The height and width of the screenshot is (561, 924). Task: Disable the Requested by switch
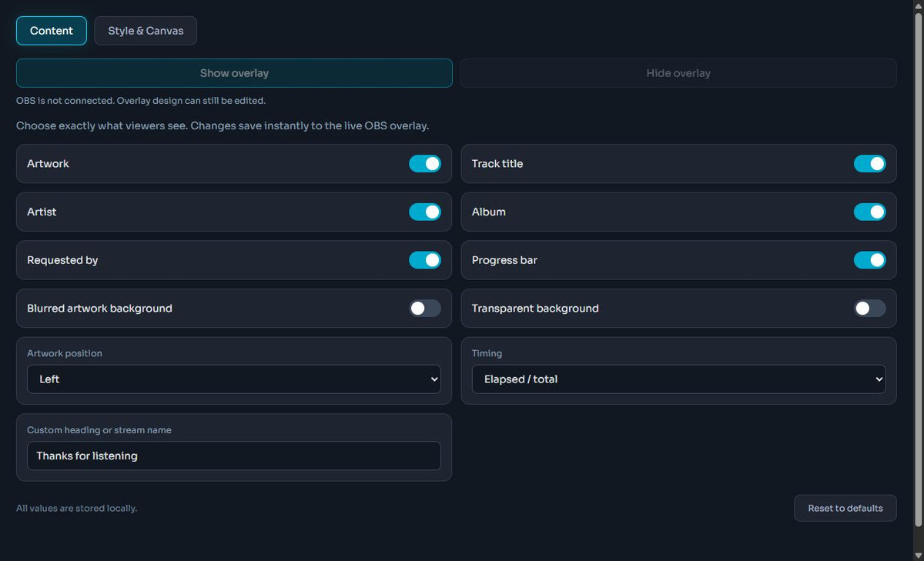tap(425, 260)
